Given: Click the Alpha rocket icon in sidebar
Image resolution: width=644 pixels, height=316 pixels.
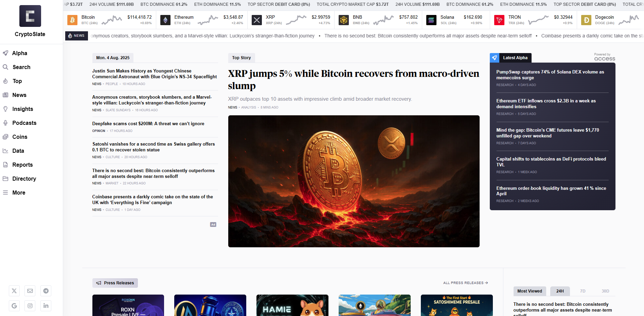Looking at the screenshot, I should pos(5,53).
